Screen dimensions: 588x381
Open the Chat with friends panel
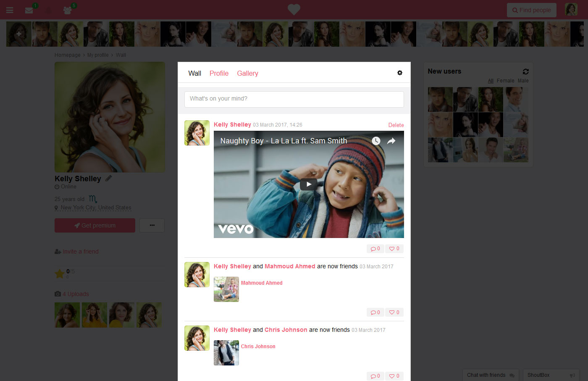pyautogui.click(x=491, y=375)
